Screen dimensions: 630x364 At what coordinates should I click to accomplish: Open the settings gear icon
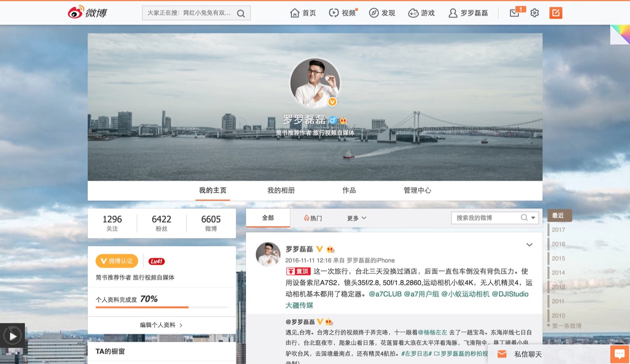(x=534, y=13)
